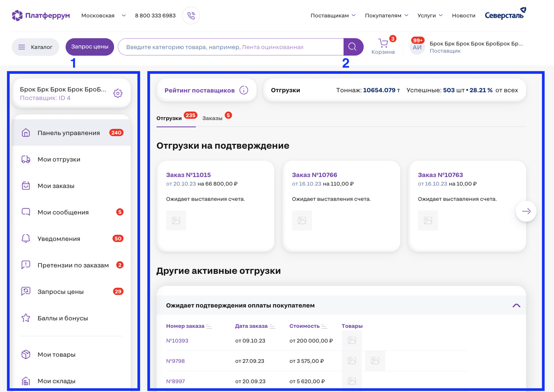554x392 pixels.
Task: Click the Мои сообщения chat icon
Action: coord(26,212)
